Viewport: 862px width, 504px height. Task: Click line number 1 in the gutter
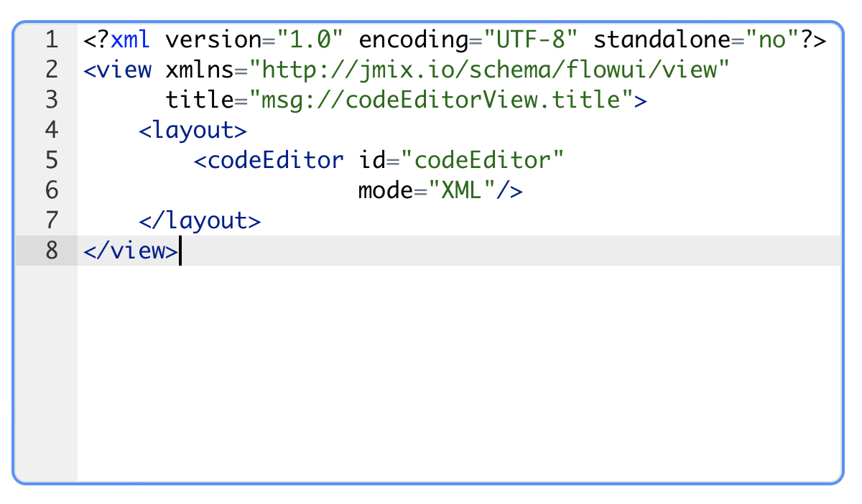(51, 39)
